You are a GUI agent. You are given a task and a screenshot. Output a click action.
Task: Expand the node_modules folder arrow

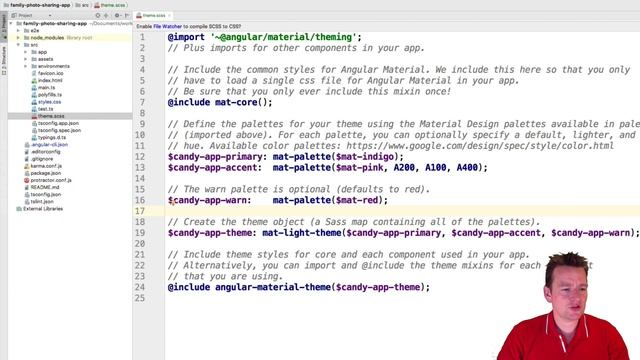pos(18,38)
